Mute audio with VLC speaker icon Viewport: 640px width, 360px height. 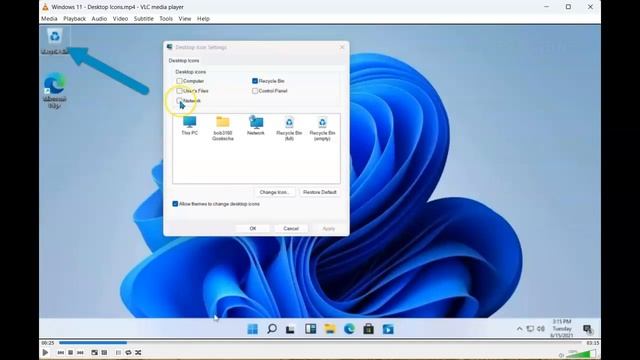click(x=561, y=355)
